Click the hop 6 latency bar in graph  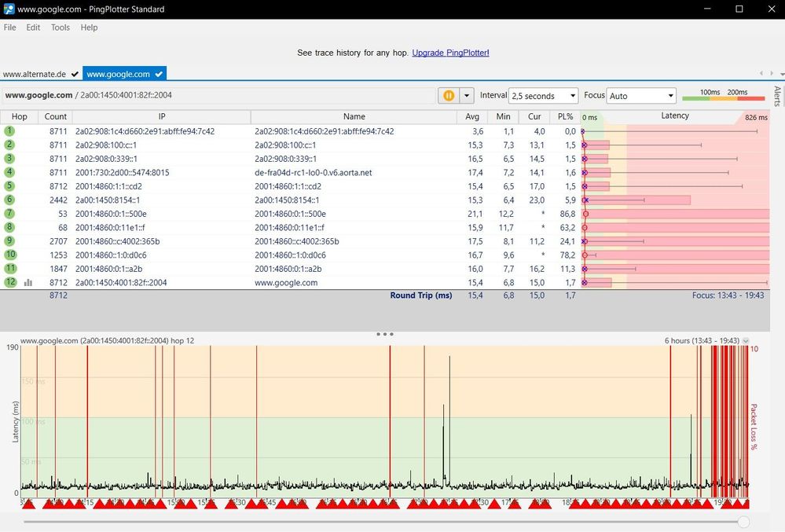(x=636, y=200)
